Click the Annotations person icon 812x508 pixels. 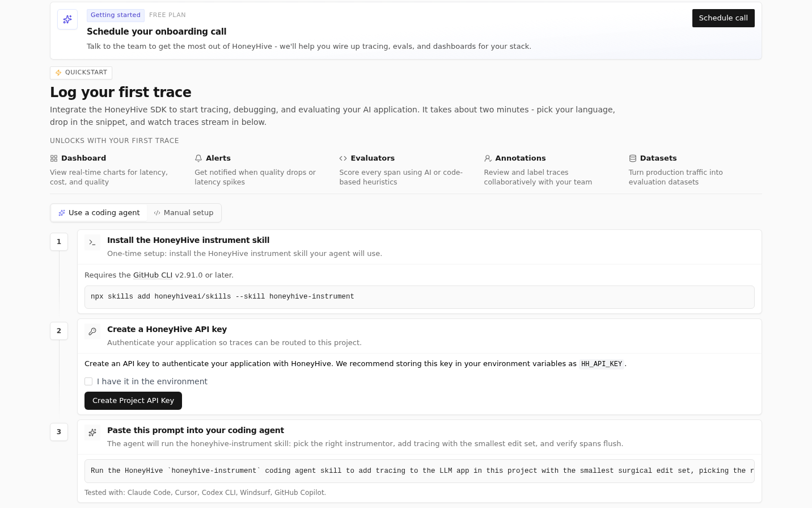[488, 158]
